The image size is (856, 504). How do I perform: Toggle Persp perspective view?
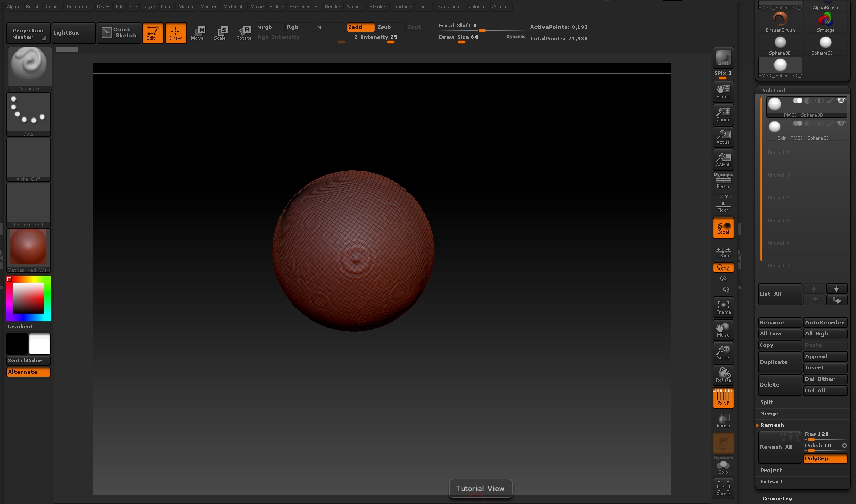pyautogui.click(x=723, y=181)
